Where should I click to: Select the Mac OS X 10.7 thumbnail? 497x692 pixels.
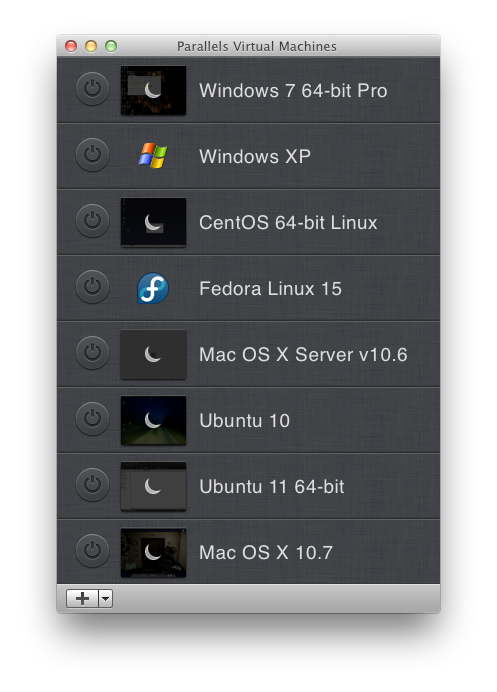153,553
